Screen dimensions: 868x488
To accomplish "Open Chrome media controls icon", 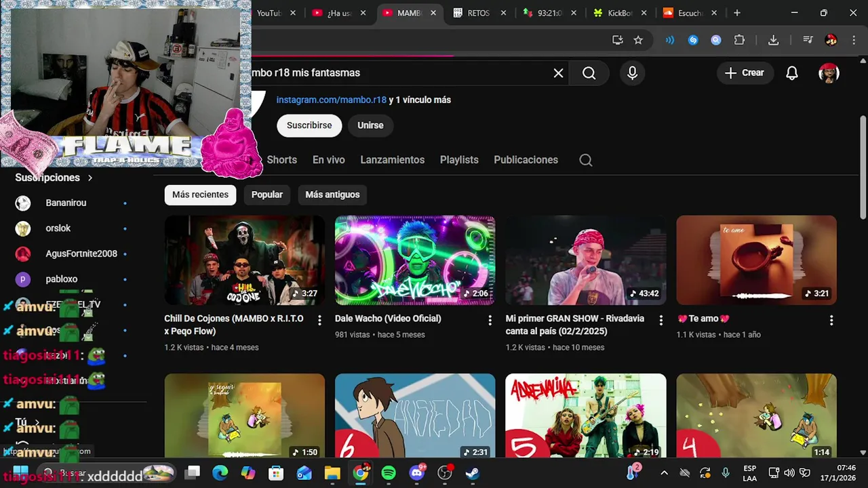I will point(808,40).
